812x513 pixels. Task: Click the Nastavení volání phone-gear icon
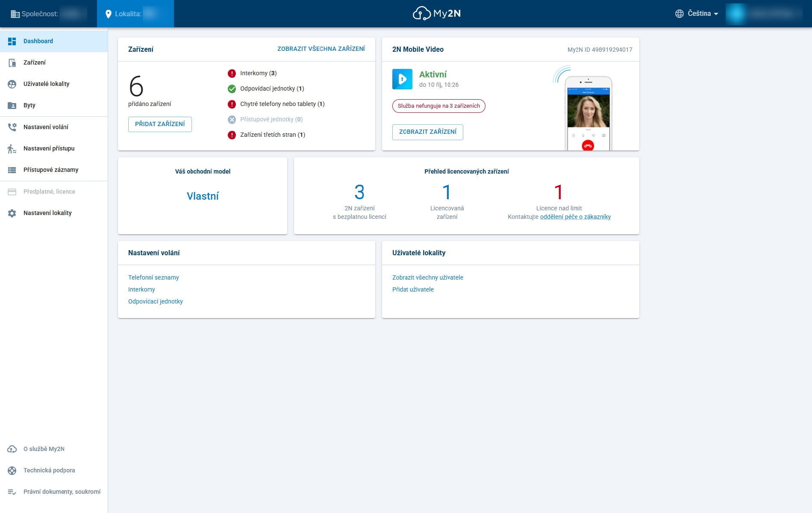(x=12, y=127)
